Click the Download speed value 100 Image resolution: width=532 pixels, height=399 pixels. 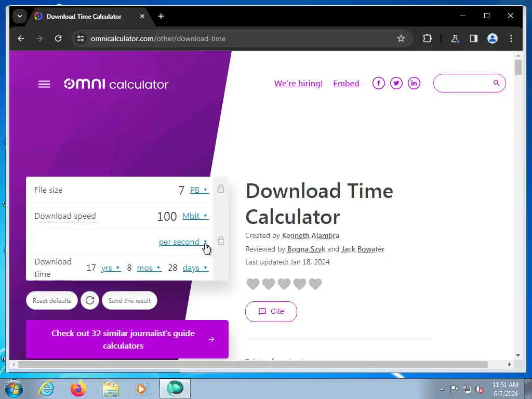click(x=167, y=216)
